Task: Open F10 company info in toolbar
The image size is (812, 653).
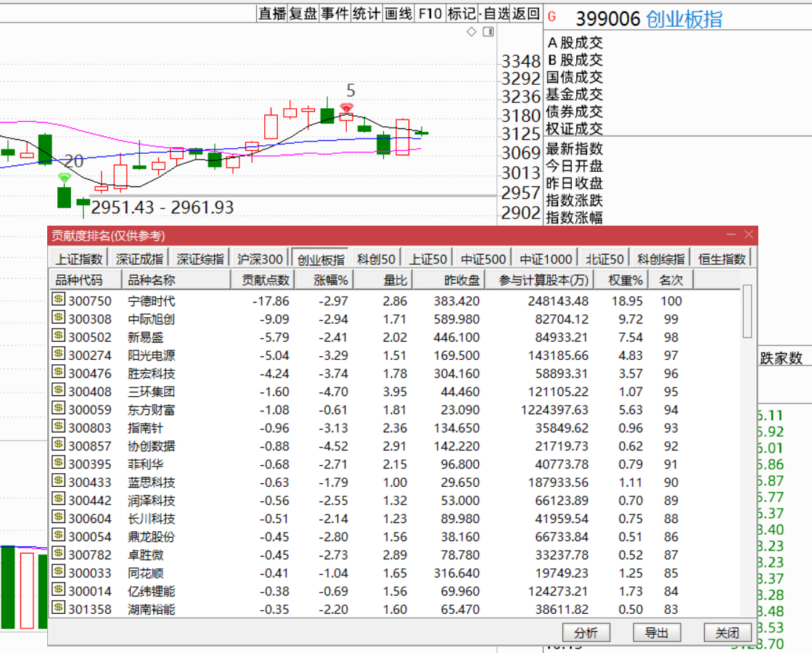Action: [x=430, y=14]
